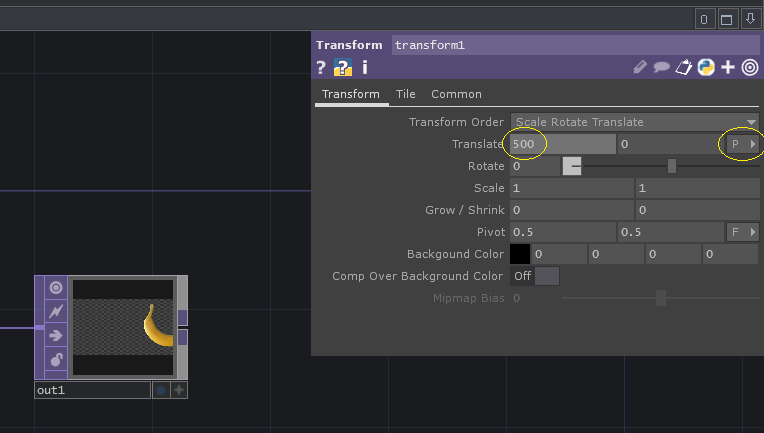Viewport: 764px width, 433px height.
Task: Open operator help question mark icon
Action: [321, 68]
